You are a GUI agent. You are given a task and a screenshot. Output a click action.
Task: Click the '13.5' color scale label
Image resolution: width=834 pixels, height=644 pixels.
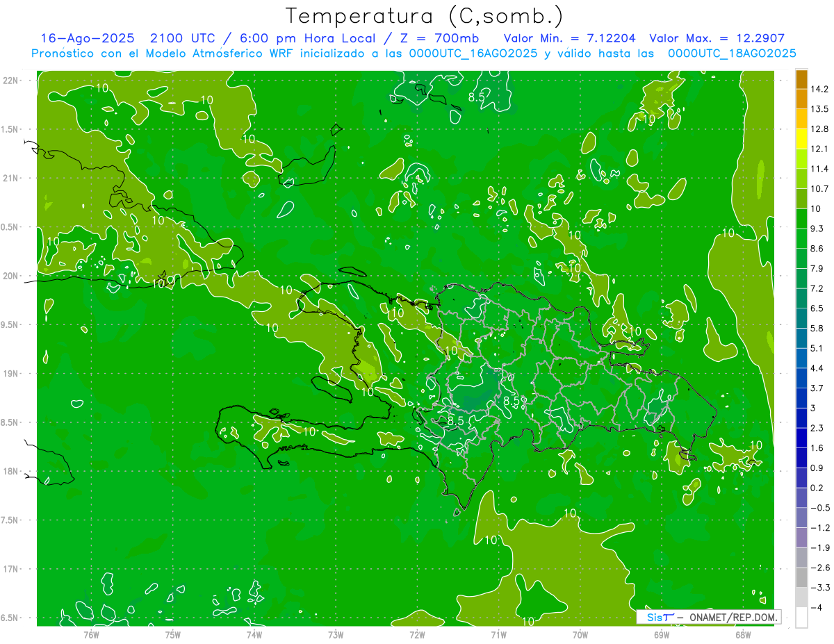click(x=820, y=109)
